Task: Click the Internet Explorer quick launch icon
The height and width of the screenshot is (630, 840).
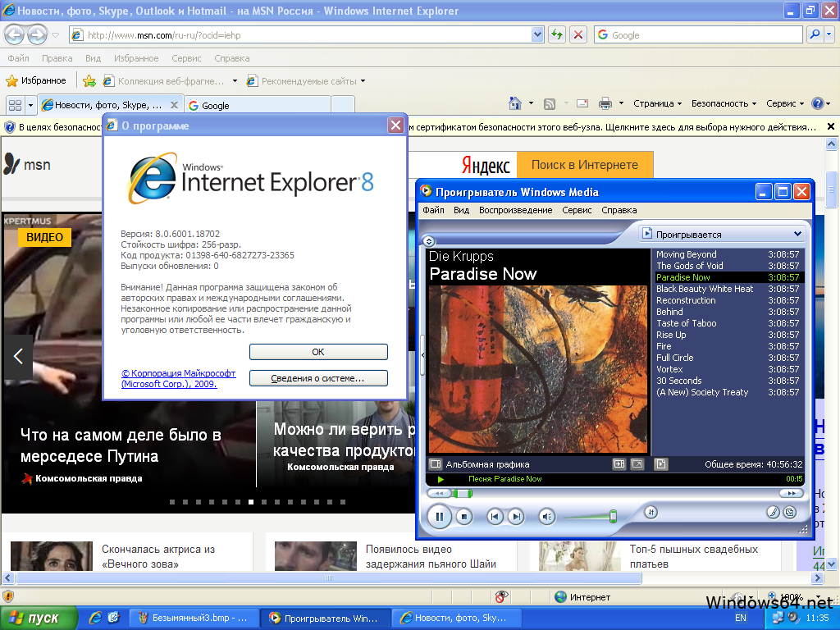Action: click(x=95, y=618)
